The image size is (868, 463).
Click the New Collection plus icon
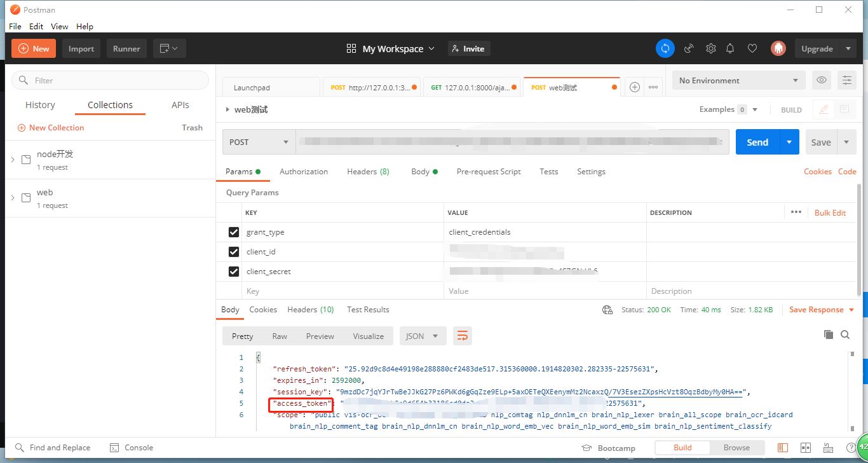pos(22,128)
